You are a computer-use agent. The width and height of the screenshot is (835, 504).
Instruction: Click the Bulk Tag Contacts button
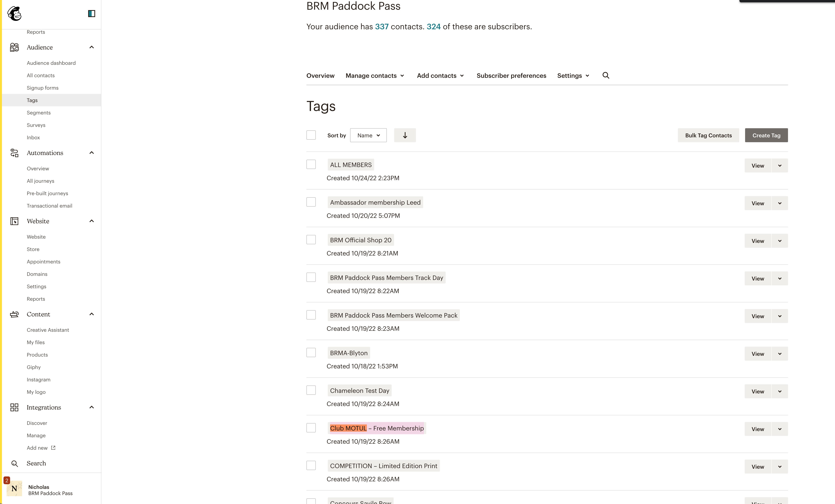708,135
